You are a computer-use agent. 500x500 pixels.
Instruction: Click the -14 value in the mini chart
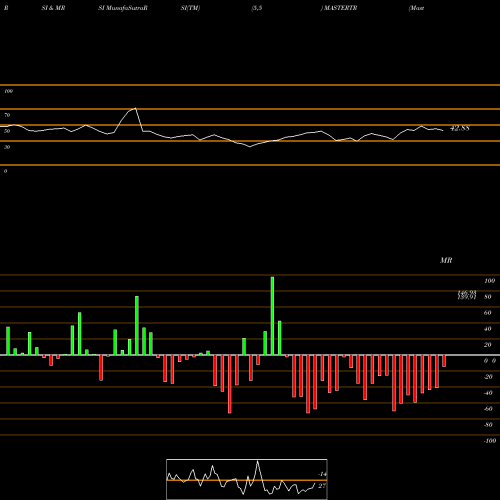(322, 474)
